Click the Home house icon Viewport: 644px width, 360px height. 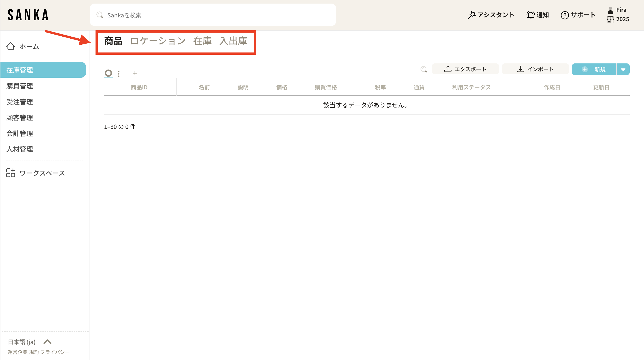pyautogui.click(x=11, y=46)
